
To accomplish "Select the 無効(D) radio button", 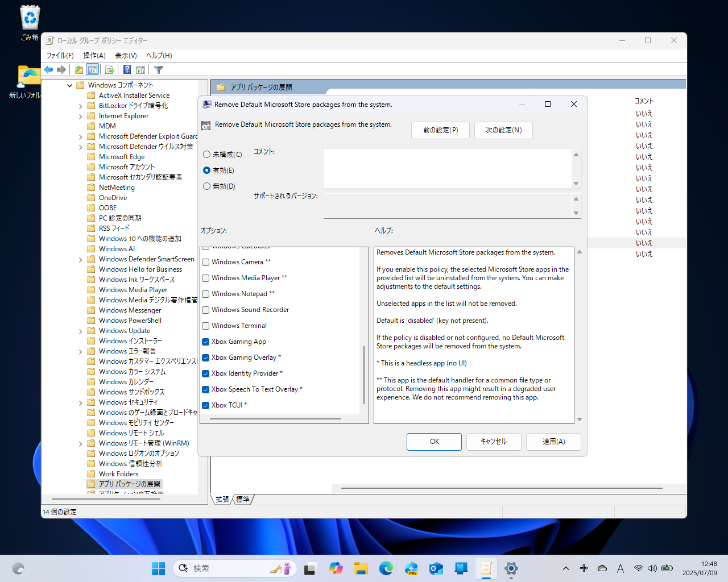I will (207, 186).
